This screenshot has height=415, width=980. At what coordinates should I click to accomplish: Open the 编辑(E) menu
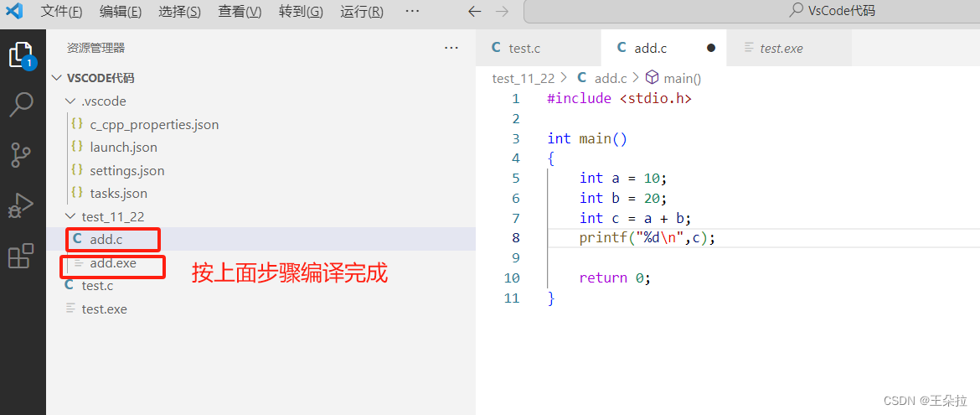(121, 11)
